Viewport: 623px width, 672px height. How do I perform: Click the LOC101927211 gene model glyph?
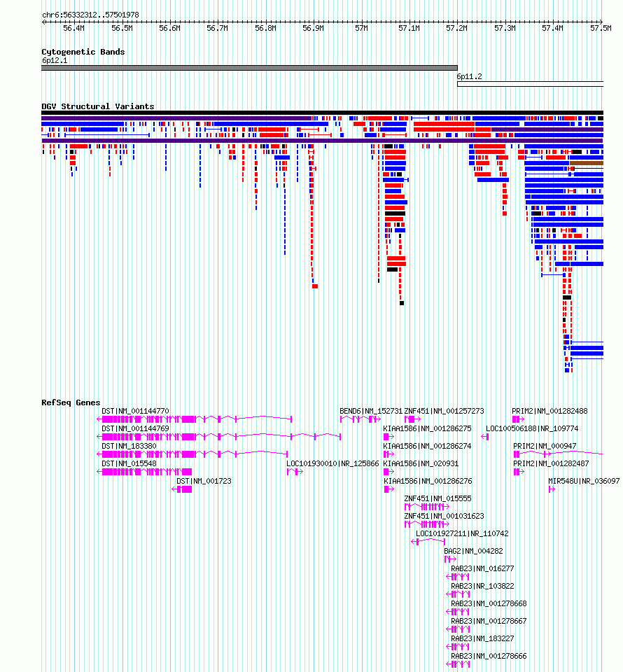coord(428,542)
